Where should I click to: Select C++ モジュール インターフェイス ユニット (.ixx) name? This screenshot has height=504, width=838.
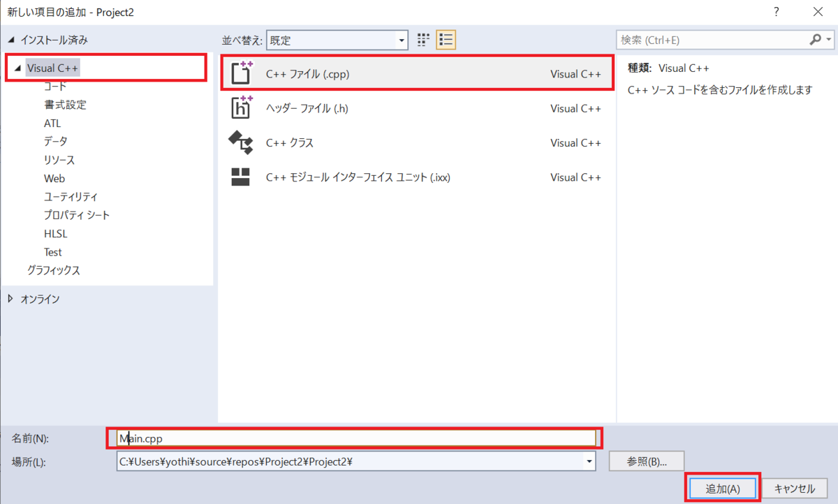tap(358, 177)
